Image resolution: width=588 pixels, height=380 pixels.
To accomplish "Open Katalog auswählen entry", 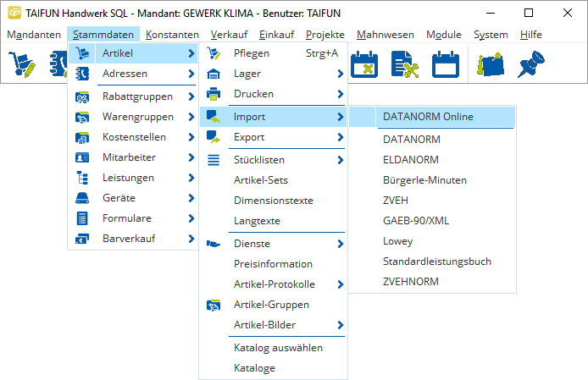I will pos(278,348).
